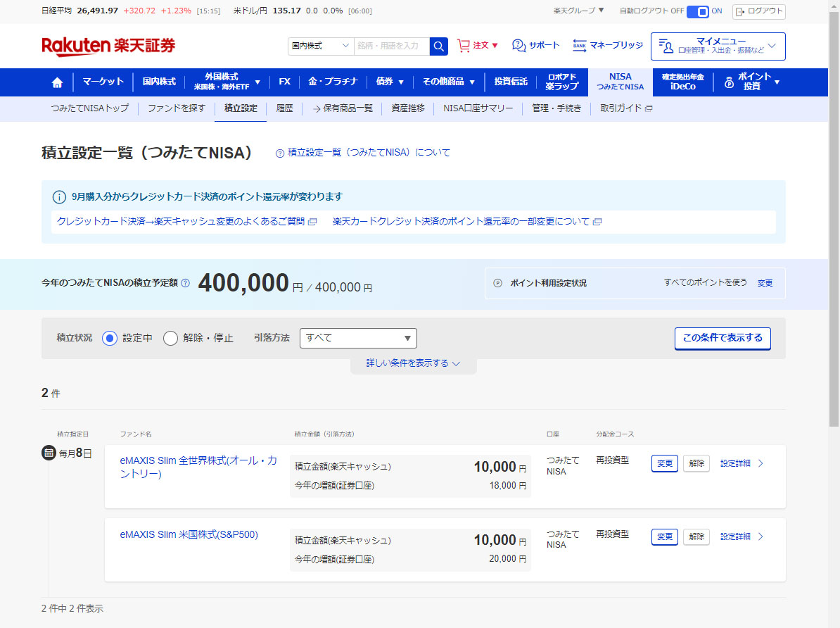Select the 解除・停止 radio button

[x=170, y=338]
